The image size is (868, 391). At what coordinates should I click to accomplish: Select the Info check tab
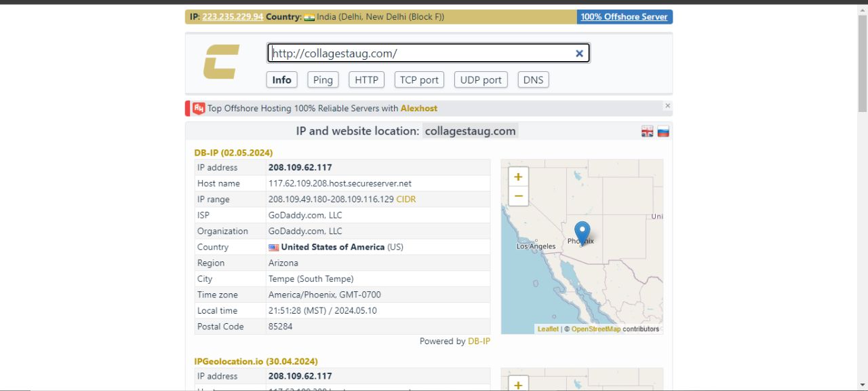(281, 80)
